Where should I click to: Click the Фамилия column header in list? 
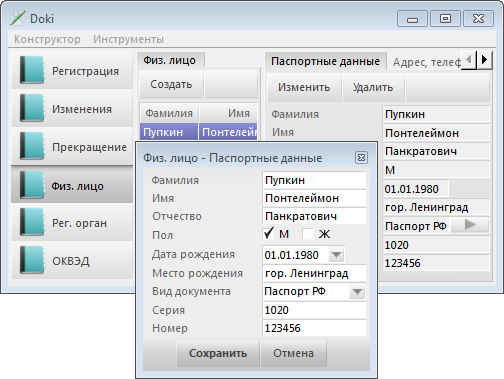(169, 113)
